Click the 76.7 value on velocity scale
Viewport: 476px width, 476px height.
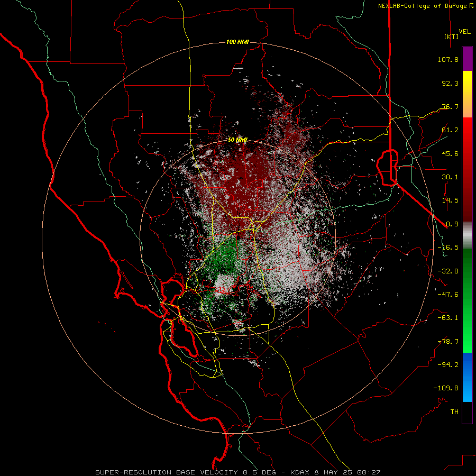pos(450,106)
